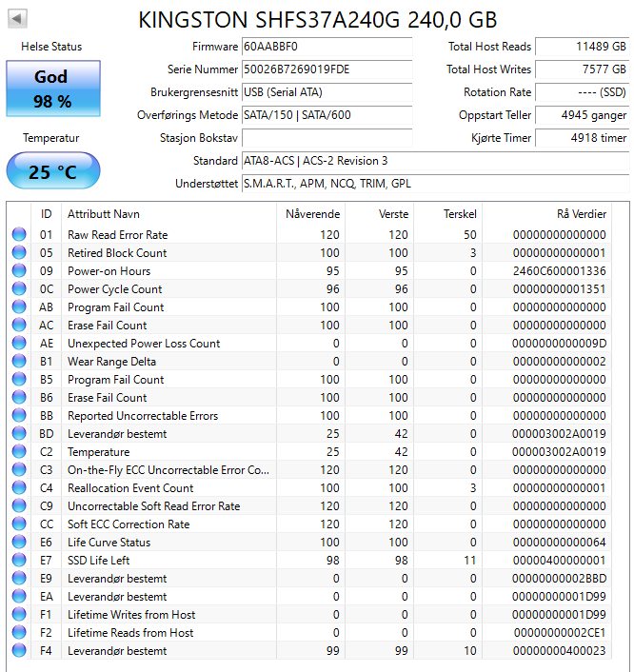This screenshot has width=634, height=672.
Task: Click the raw value 2460C600001336
Action: click(x=559, y=271)
